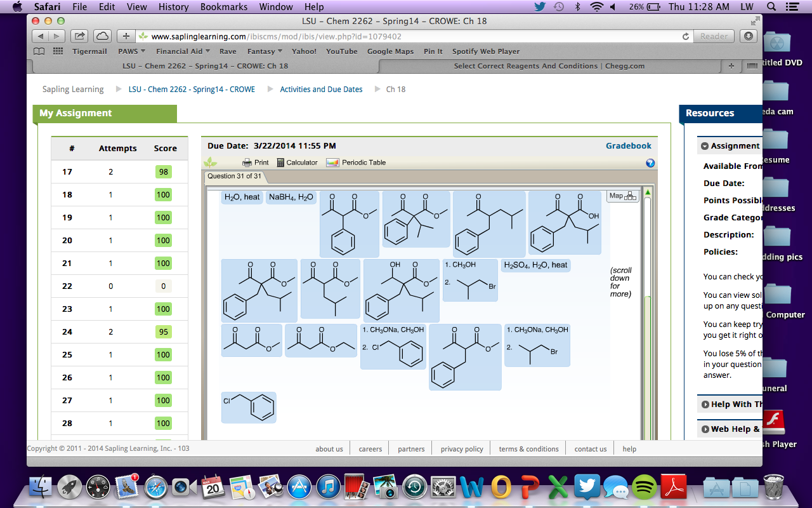Open the Reading List book icon
Screen dimensions: 812x508
pyautogui.click(x=39, y=51)
